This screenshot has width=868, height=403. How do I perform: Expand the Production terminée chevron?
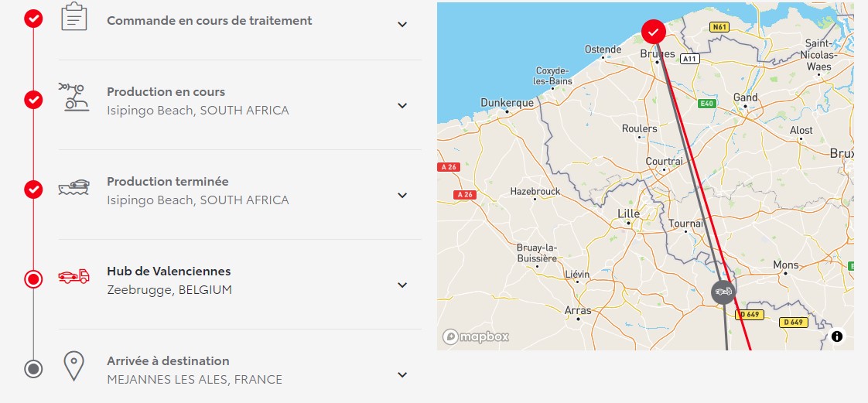(x=402, y=195)
